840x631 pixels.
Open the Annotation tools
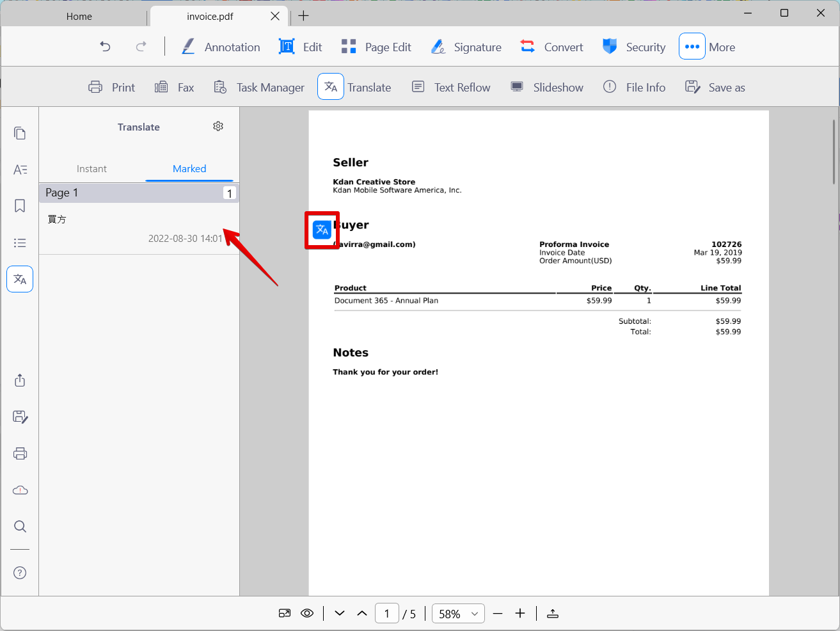(x=221, y=47)
